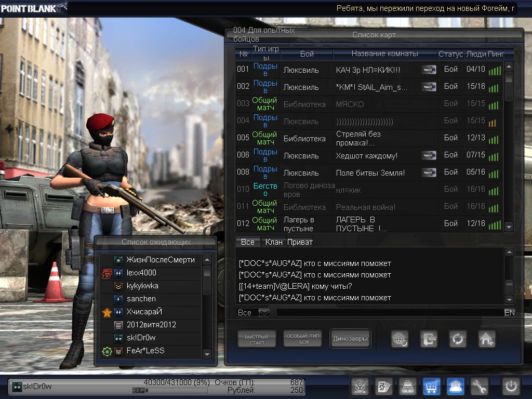Select player FeAr*LeSS in waiting list
The image size is (532, 399).
(x=150, y=351)
